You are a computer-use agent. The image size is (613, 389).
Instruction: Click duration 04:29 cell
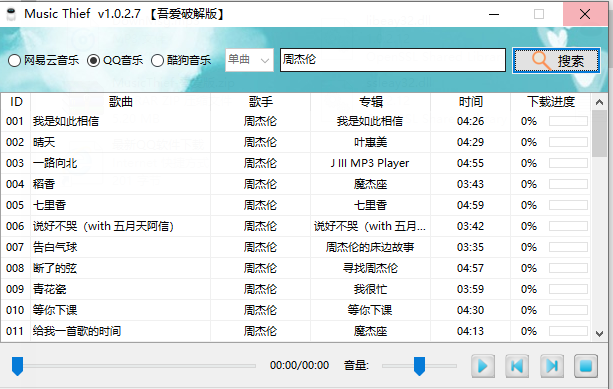pos(470,142)
